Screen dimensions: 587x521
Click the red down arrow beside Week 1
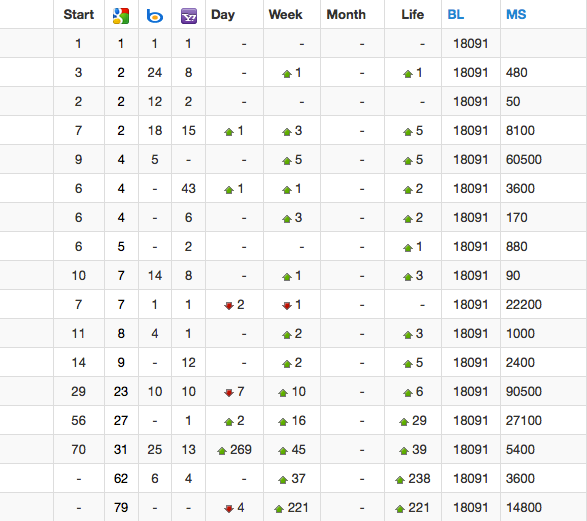(287, 306)
